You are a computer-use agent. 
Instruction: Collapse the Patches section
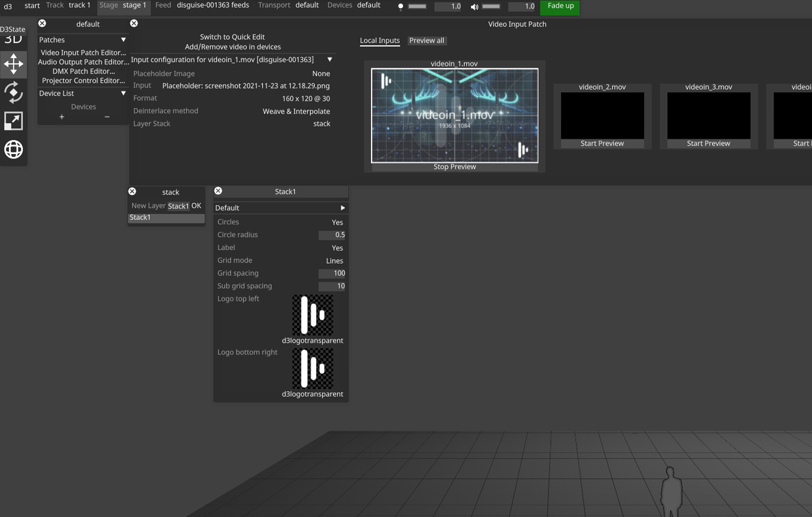click(x=123, y=40)
